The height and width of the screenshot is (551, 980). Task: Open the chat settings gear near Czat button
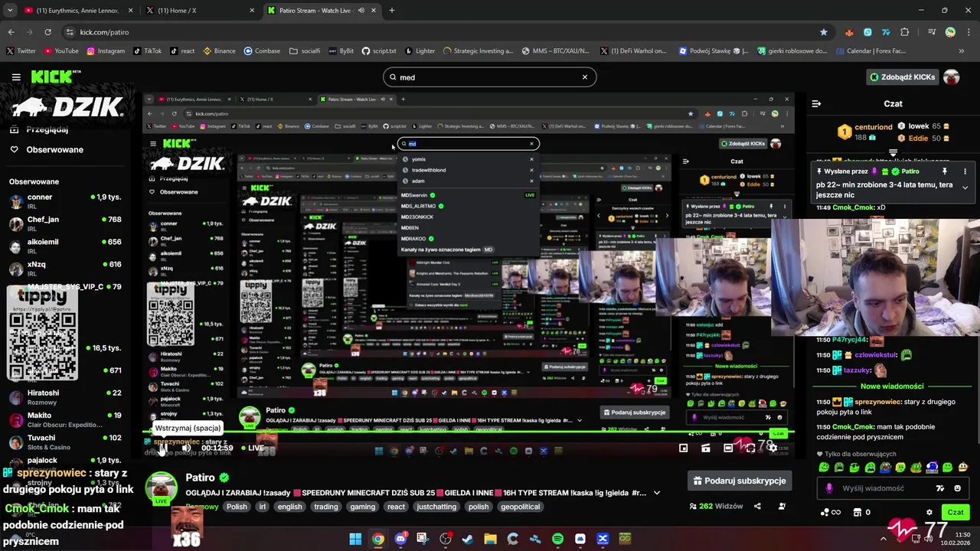929,513
